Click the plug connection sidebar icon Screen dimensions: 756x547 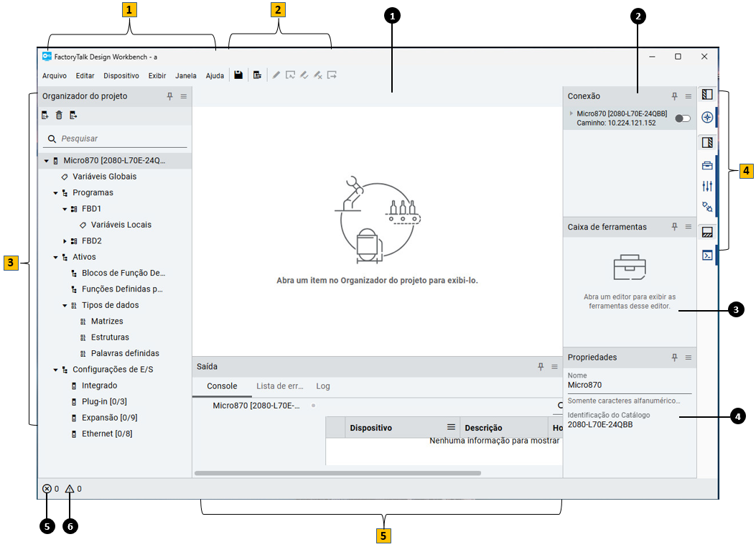[707, 207]
